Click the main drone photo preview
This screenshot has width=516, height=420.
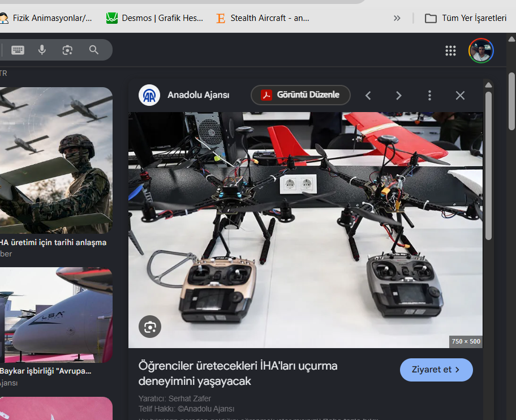coord(306,230)
